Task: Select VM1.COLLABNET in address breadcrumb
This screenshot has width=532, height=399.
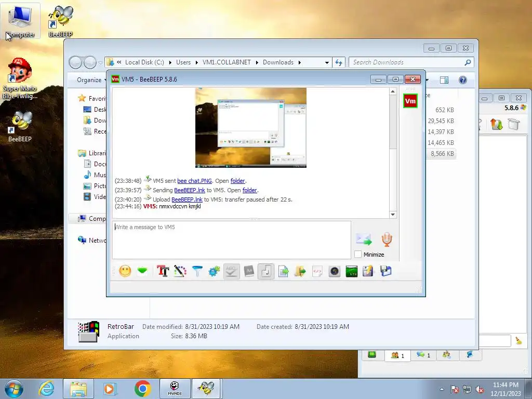Action: pyautogui.click(x=227, y=62)
